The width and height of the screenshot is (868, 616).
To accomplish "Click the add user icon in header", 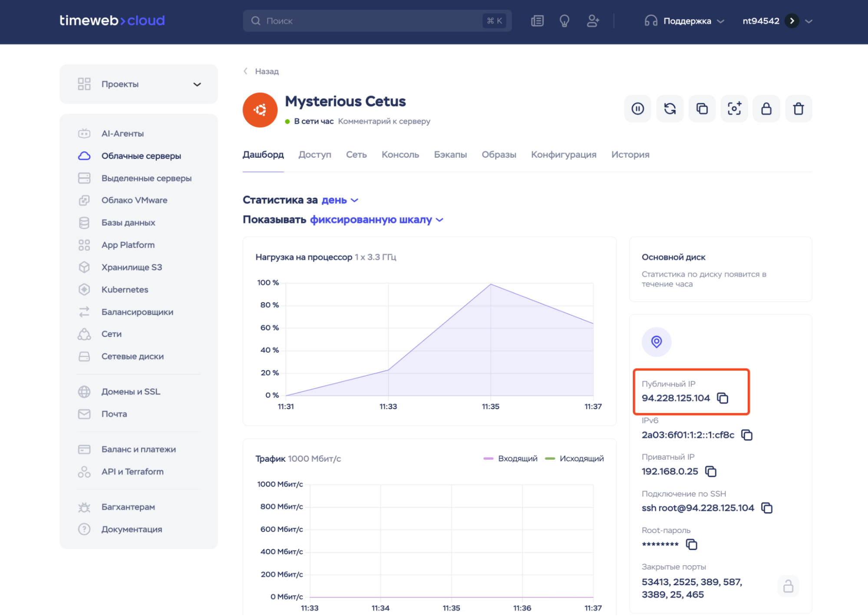I will point(593,21).
